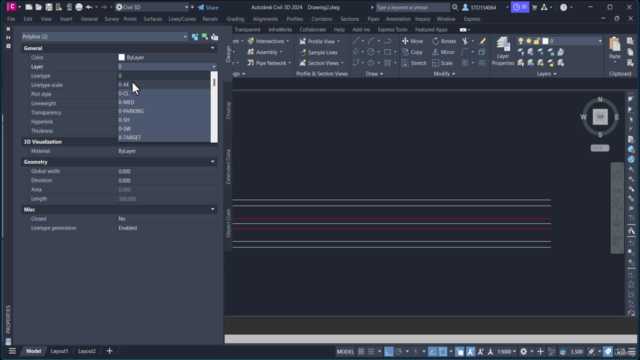The height and width of the screenshot is (360, 640).
Task: Click the ViewCube TOP face
Action: click(600, 117)
